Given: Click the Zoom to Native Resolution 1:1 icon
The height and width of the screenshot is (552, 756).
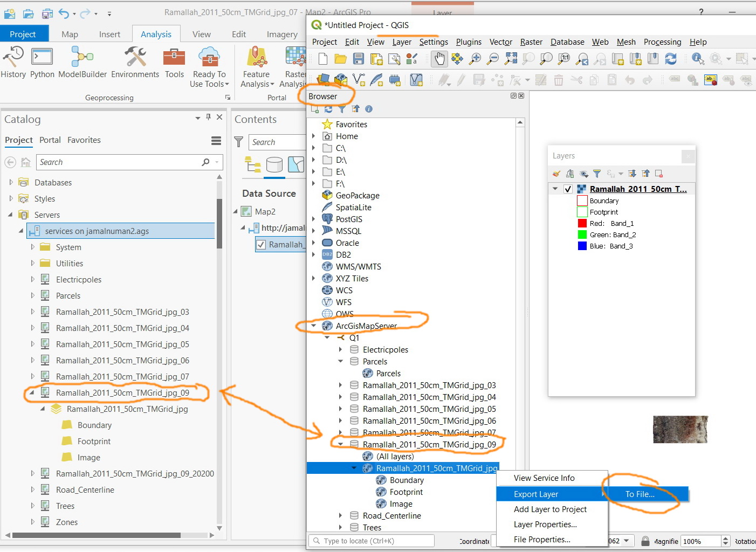Looking at the screenshot, I should (x=564, y=59).
